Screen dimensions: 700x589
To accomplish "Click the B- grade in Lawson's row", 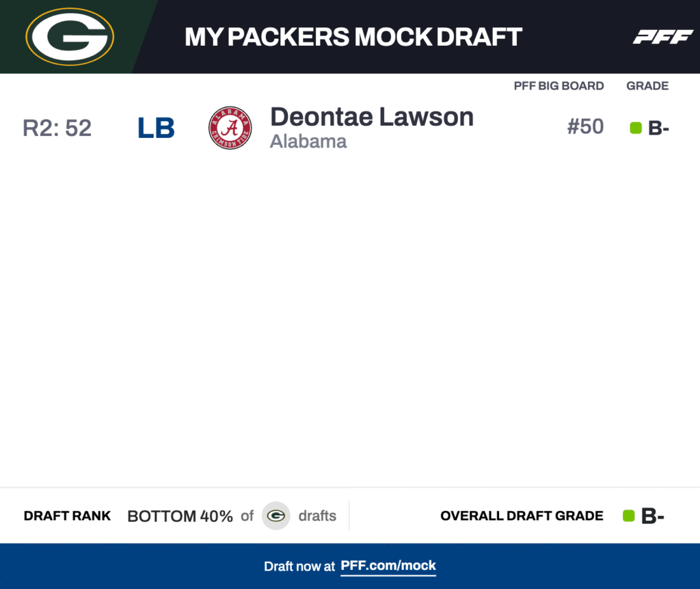I will (658, 128).
